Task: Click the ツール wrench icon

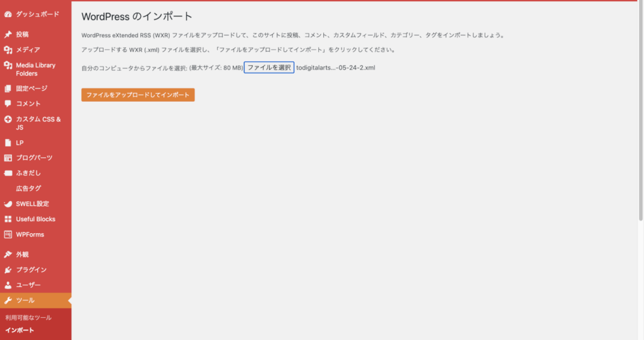Action: pos(8,300)
